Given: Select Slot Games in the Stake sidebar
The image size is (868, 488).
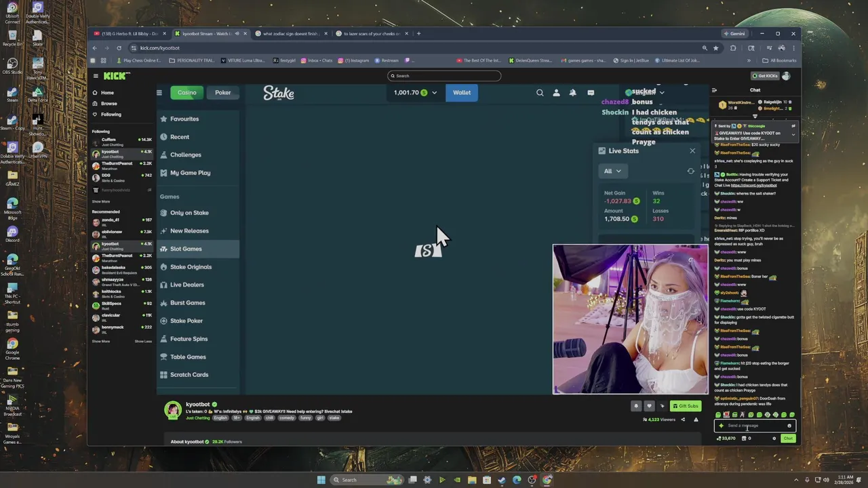Looking at the screenshot, I should click(198, 249).
